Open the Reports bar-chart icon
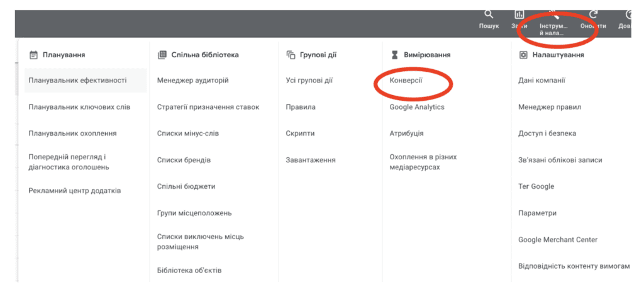The width and height of the screenshot is (644, 299). point(519,15)
